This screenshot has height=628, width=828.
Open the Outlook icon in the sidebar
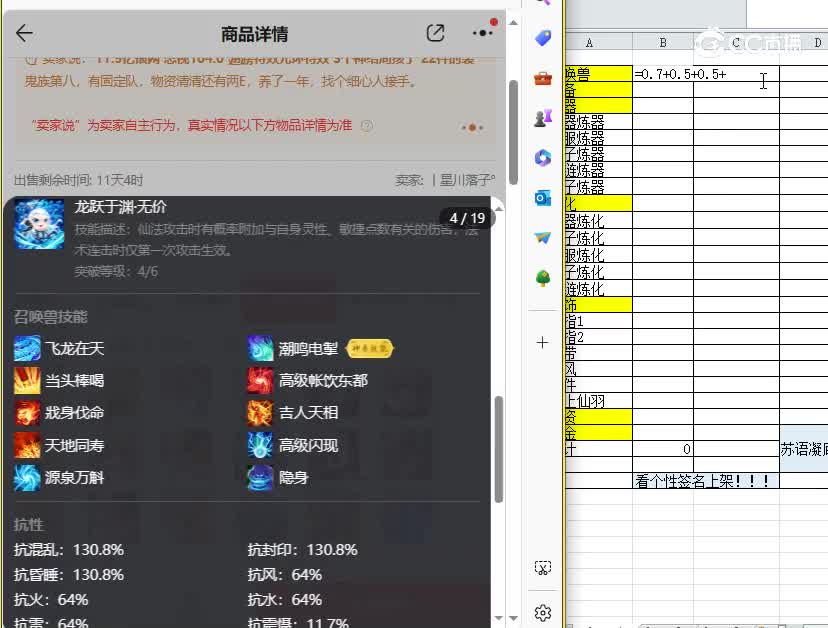tap(542, 198)
